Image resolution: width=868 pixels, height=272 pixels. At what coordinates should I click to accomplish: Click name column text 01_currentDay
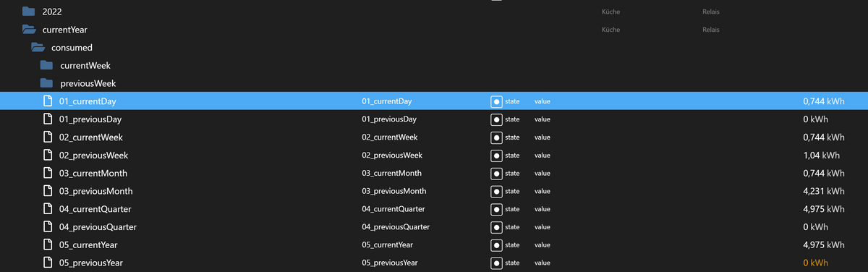click(386, 101)
